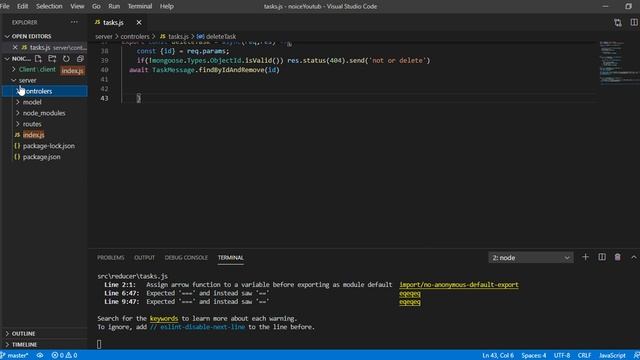Switch to the Output panel tab
640x360 pixels.
pos(144,258)
